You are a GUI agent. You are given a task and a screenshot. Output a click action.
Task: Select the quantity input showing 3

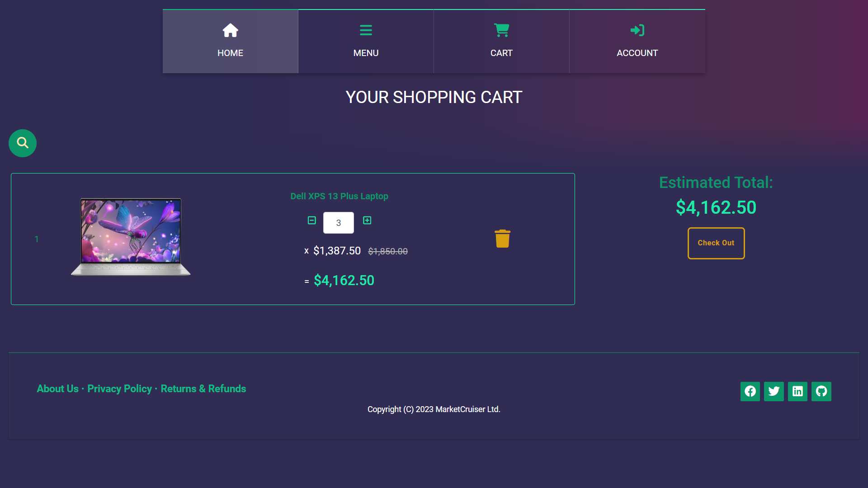tap(338, 223)
